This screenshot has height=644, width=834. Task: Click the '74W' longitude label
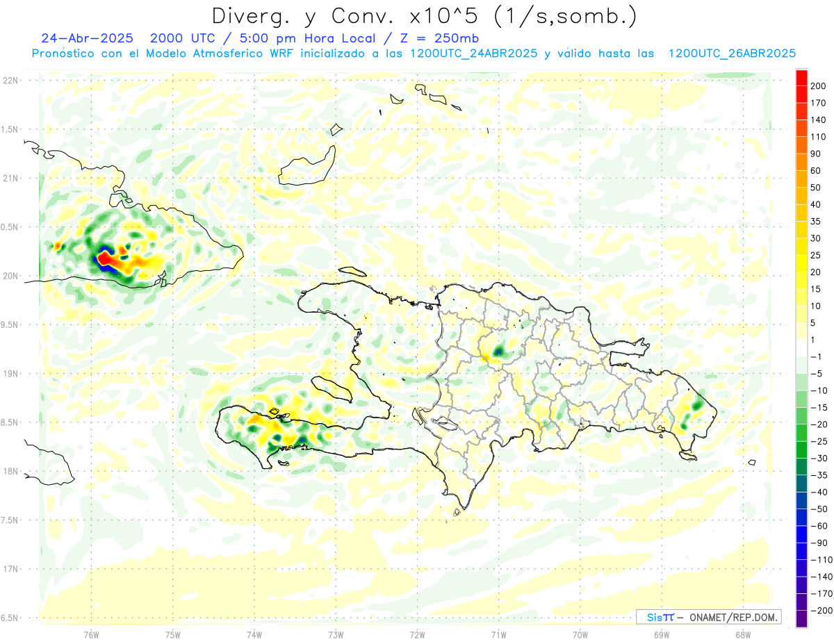pyautogui.click(x=254, y=635)
